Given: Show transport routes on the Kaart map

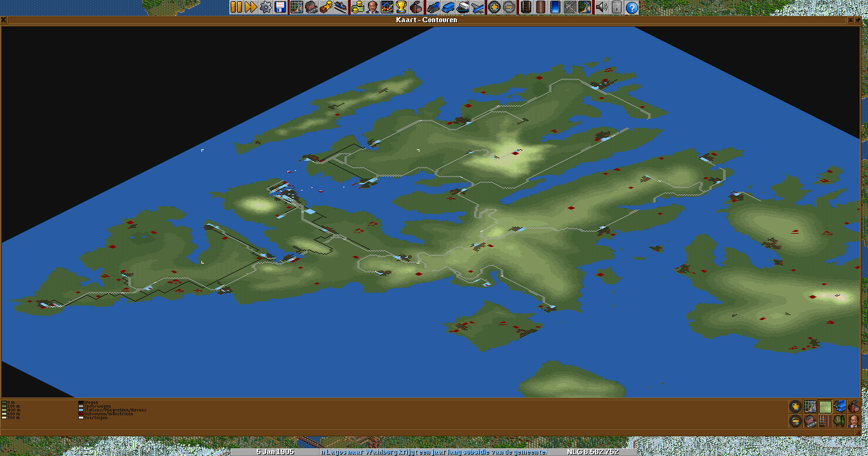Looking at the screenshot, I should tap(825, 421).
